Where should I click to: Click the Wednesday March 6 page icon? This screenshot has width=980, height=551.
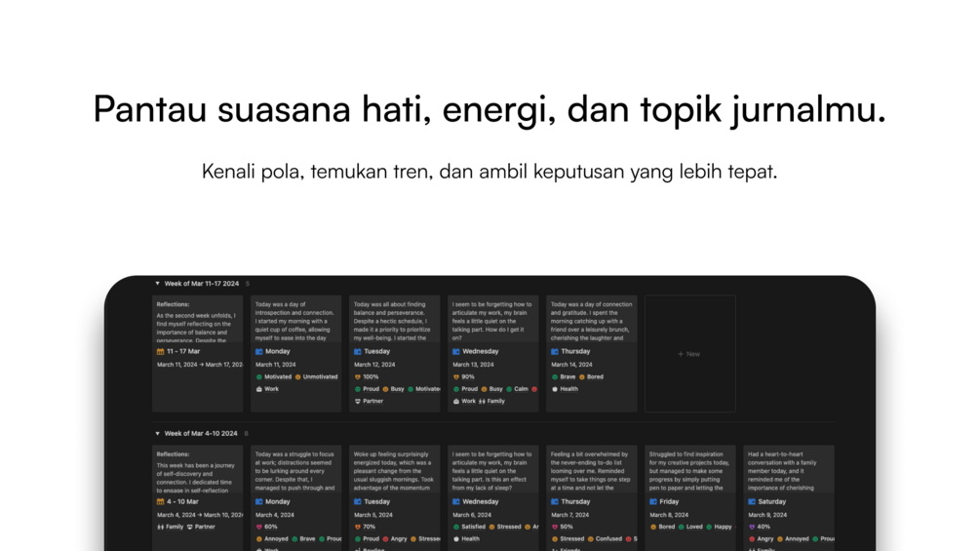tap(456, 501)
